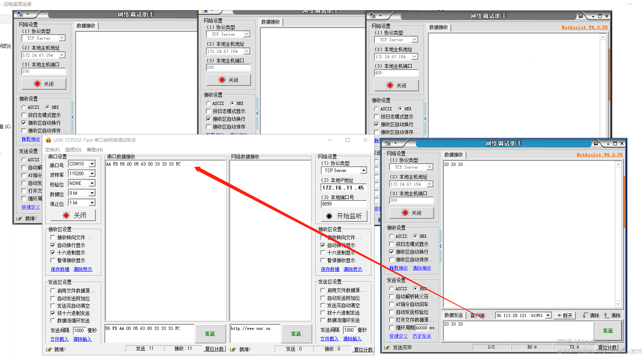
Task: Pin the port 300 NetAssist window on top
Action: [596, 144]
